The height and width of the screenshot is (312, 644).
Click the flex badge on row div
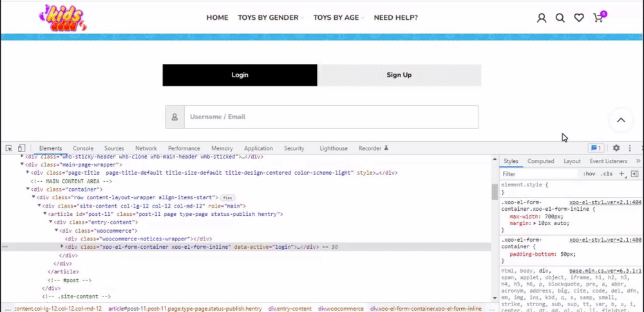pos(227,198)
